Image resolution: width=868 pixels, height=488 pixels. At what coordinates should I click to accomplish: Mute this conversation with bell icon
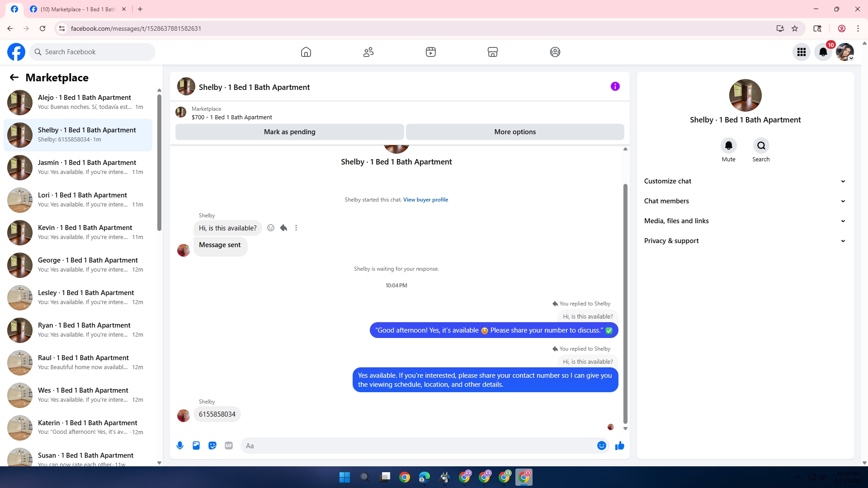728,145
